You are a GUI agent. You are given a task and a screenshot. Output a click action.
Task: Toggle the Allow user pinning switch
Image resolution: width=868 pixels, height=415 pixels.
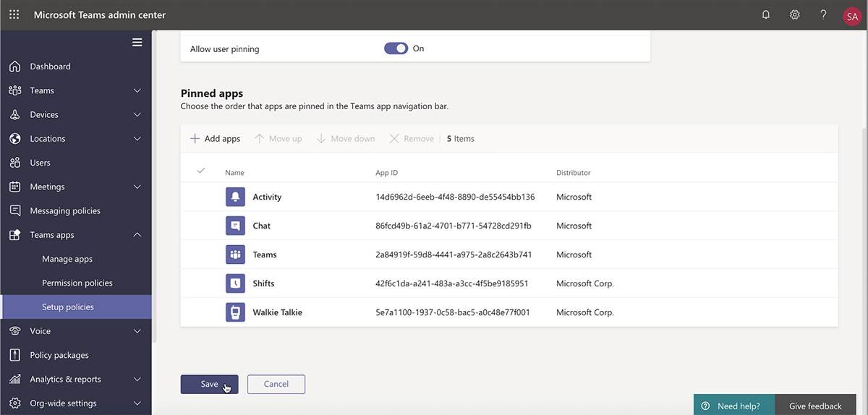click(x=396, y=48)
